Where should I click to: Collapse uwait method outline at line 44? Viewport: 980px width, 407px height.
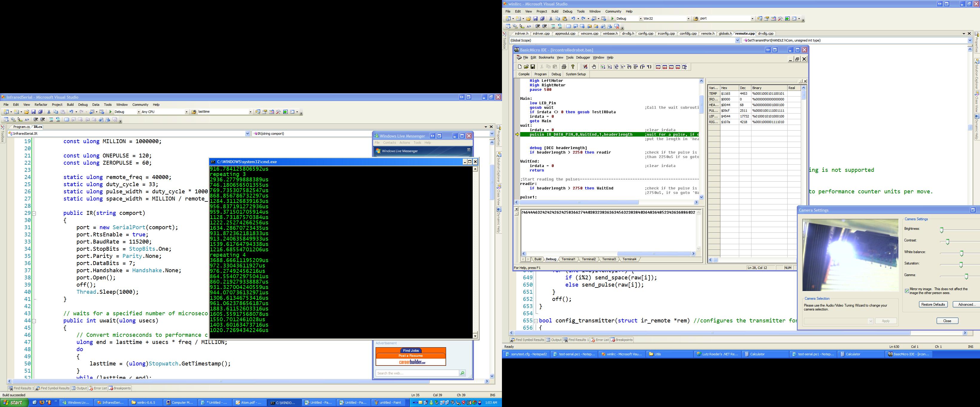[34, 321]
